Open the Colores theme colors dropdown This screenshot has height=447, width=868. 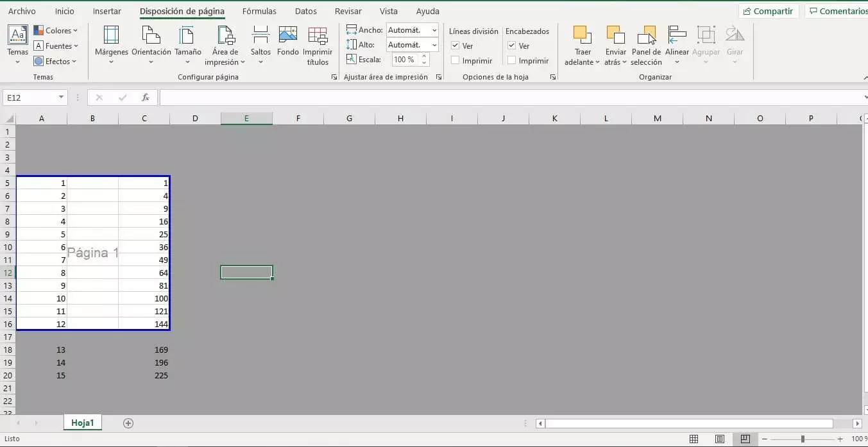pyautogui.click(x=56, y=30)
